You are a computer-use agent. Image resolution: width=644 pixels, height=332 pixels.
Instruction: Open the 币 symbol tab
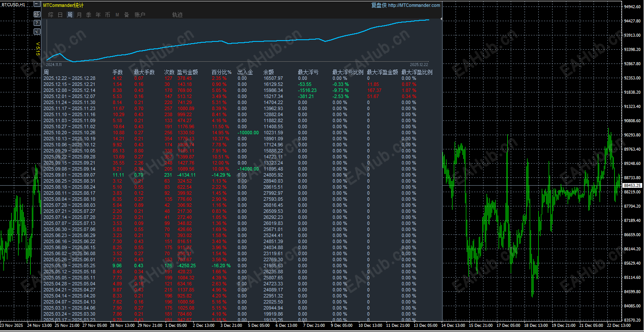point(108,15)
